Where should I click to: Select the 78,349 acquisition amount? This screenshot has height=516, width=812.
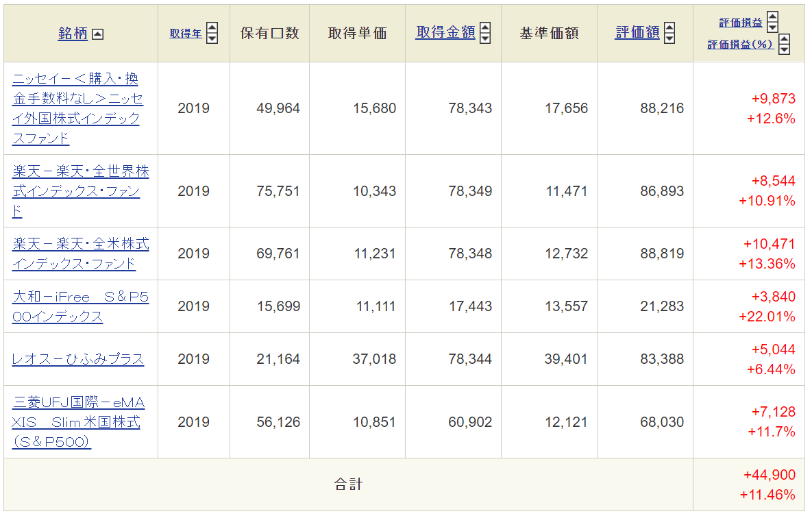tap(470, 191)
